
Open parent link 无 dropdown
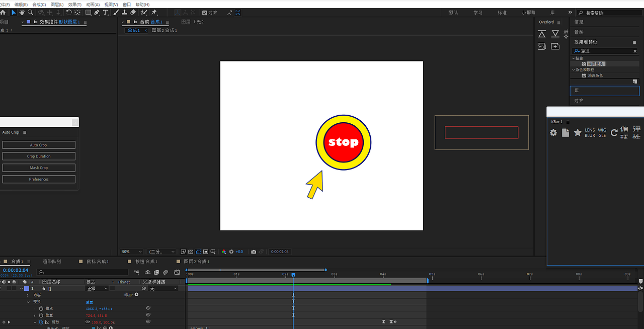pos(163,289)
